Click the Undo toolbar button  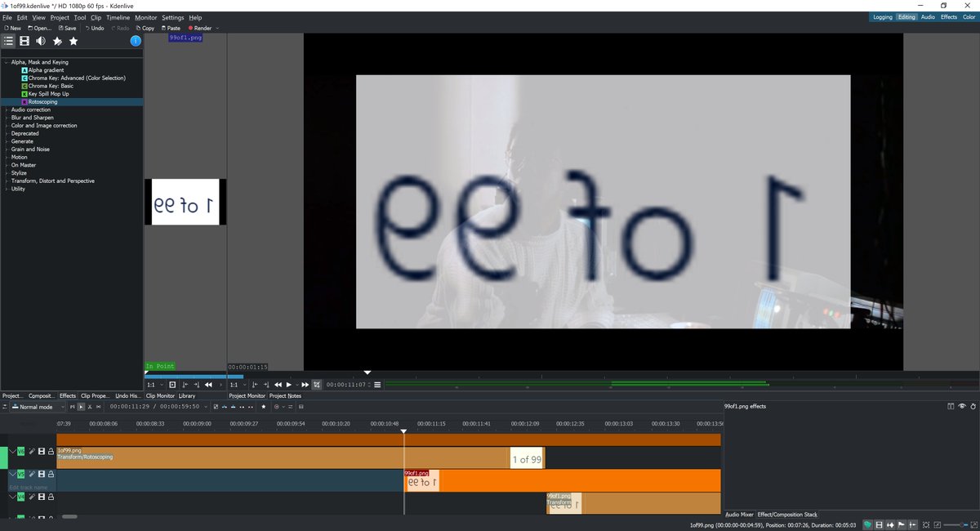93,28
